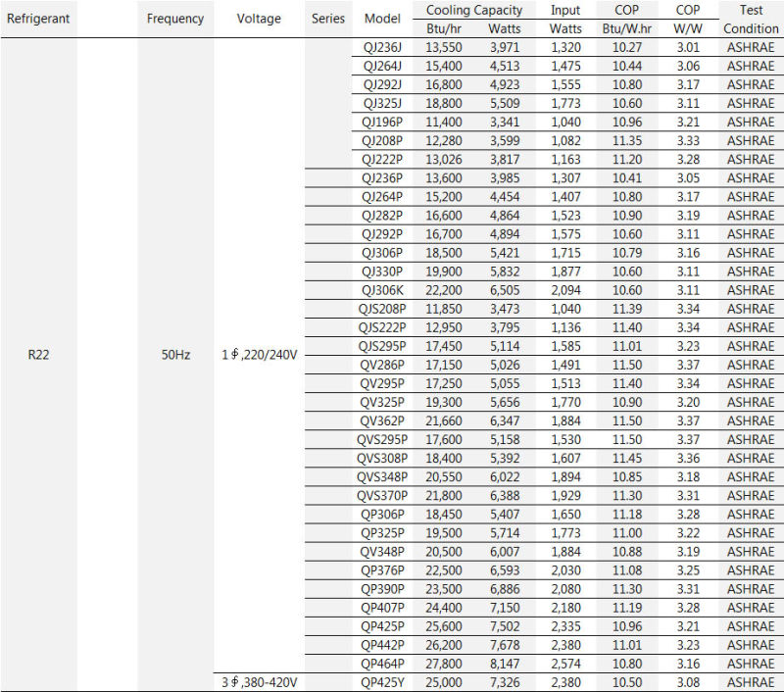This screenshot has width=784, height=692.
Task: Select model QP407P
Action: 382,608
